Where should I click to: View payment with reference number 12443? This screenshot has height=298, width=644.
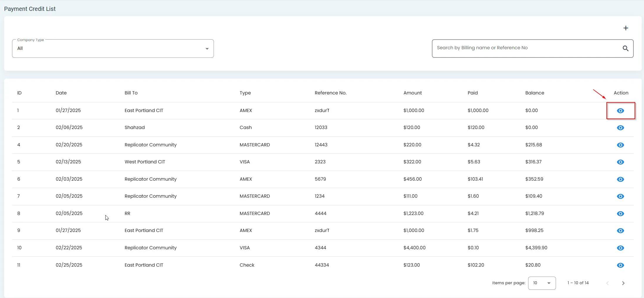(620, 145)
